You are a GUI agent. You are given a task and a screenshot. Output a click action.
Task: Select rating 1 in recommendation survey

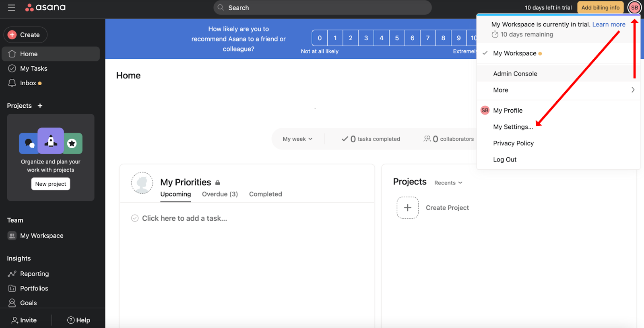pyautogui.click(x=335, y=38)
